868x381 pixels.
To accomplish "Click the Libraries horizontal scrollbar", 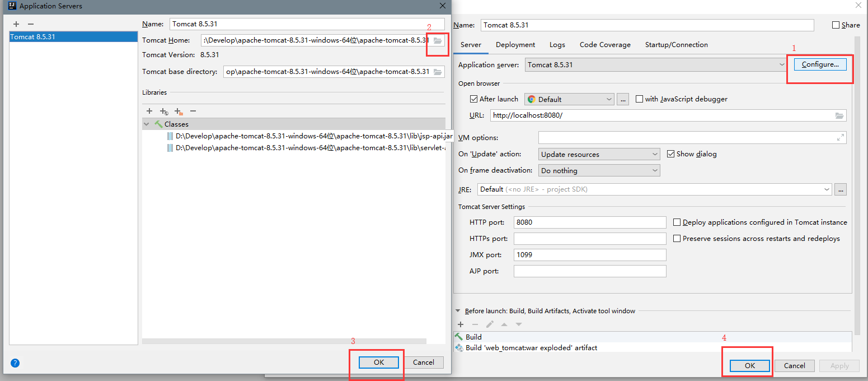I will click(x=284, y=341).
